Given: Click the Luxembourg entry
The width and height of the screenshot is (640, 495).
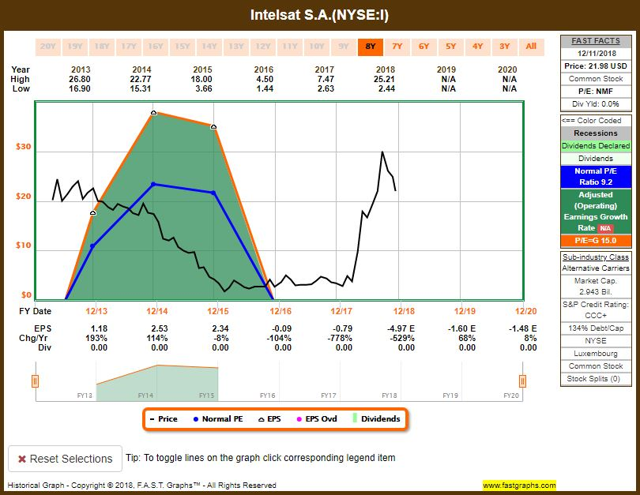Looking at the screenshot, I should (596, 353).
